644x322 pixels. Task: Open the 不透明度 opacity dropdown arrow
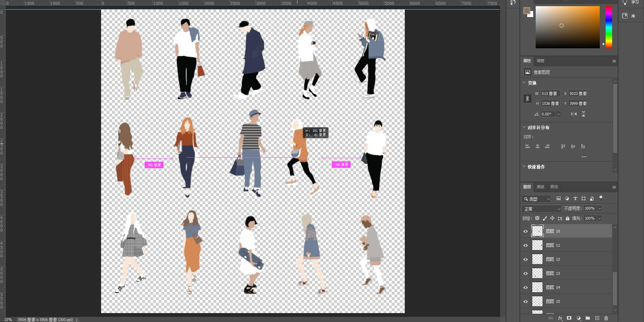(599, 208)
